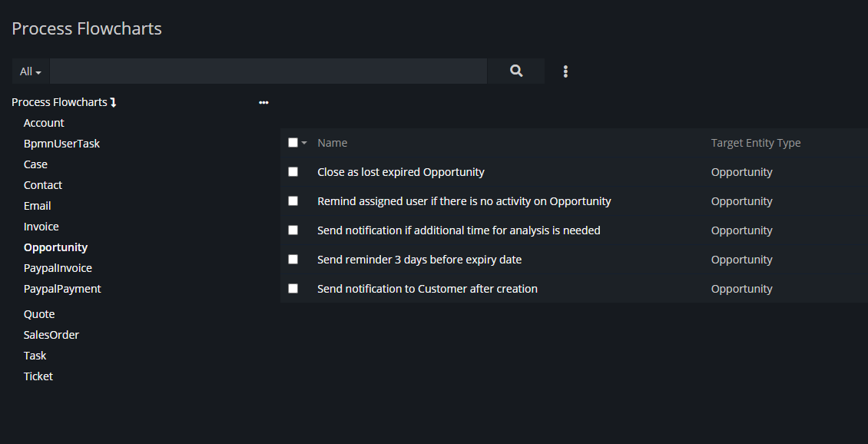868x444 pixels.
Task: Open the three-dot options menu beside search
Action: (x=565, y=71)
